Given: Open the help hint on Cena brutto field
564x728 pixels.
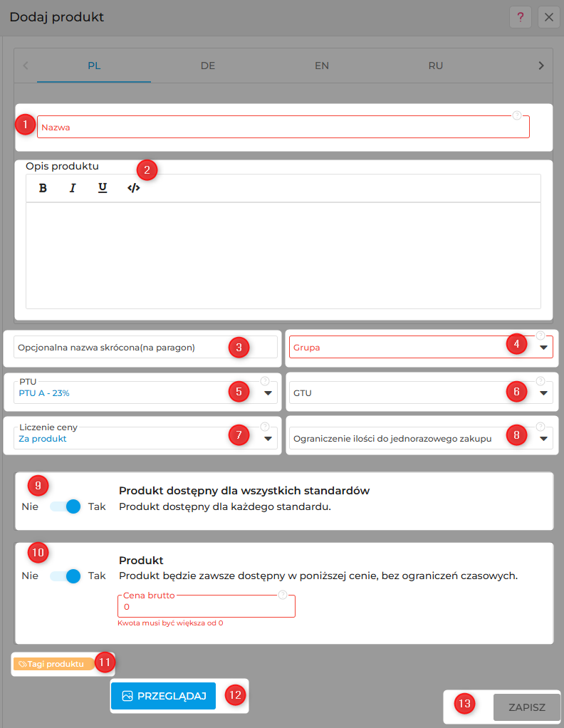Looking at the screenshot, I should tap(282, 595).
